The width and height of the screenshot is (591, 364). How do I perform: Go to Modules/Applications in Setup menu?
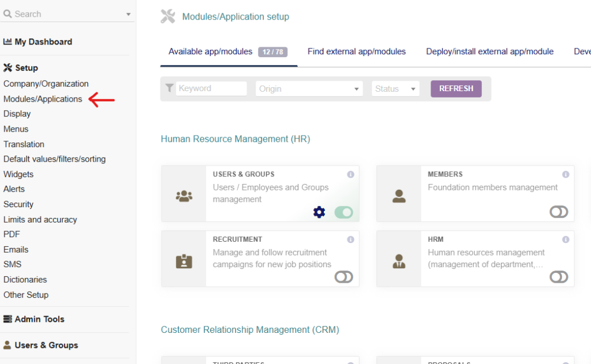43,99
